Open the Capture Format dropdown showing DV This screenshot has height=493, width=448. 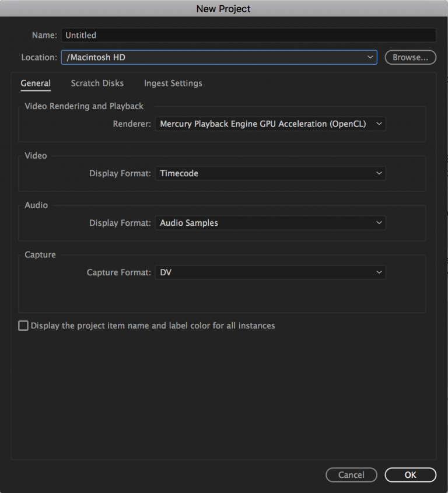coord(270,272)
